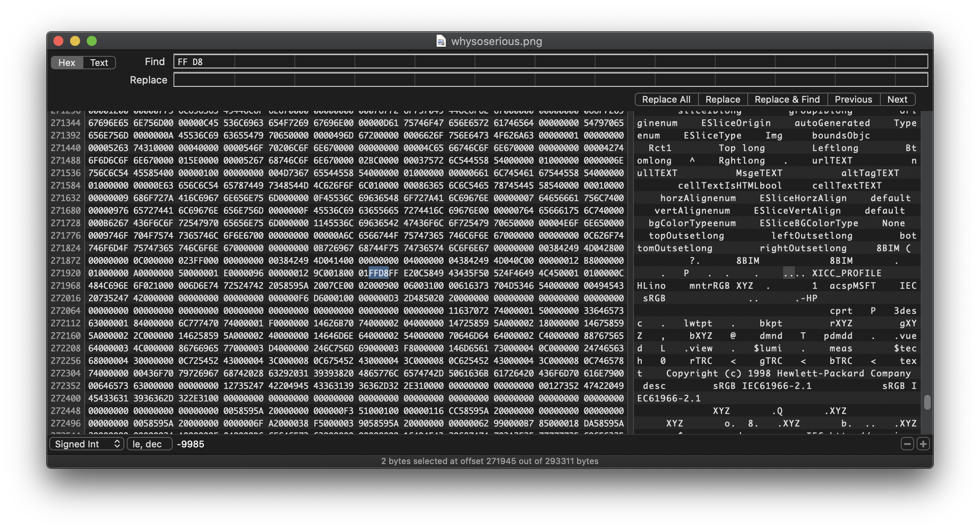This screenshot has width=980, height=530.
Task: Switch to Text find mode
Action: 99,63
